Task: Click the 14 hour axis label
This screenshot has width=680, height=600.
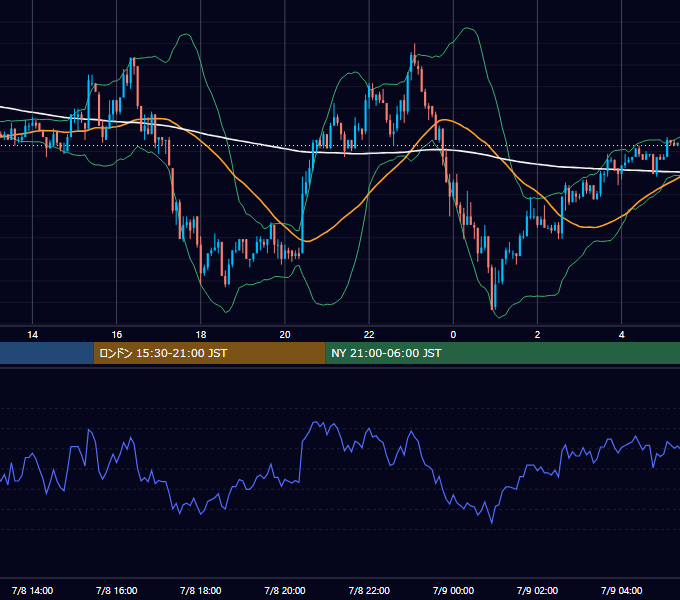Action: click(33, 335)
